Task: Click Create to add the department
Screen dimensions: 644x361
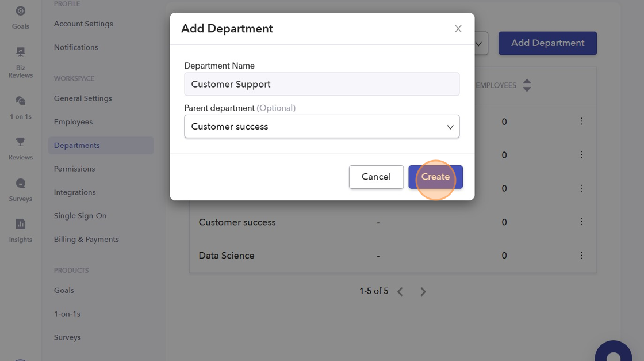Action: (435, 177)
